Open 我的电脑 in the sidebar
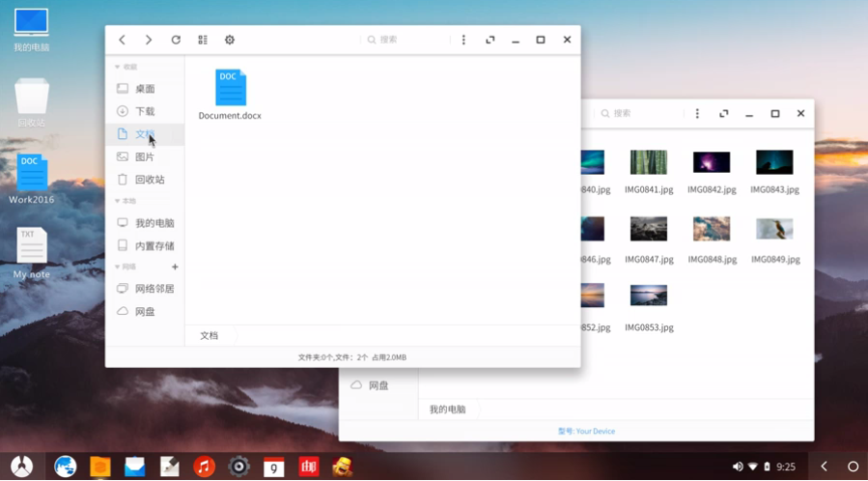 [145, 223]
